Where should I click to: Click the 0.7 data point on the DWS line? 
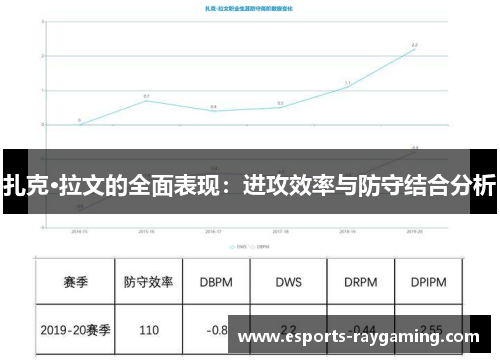click(x=146, y=101)
